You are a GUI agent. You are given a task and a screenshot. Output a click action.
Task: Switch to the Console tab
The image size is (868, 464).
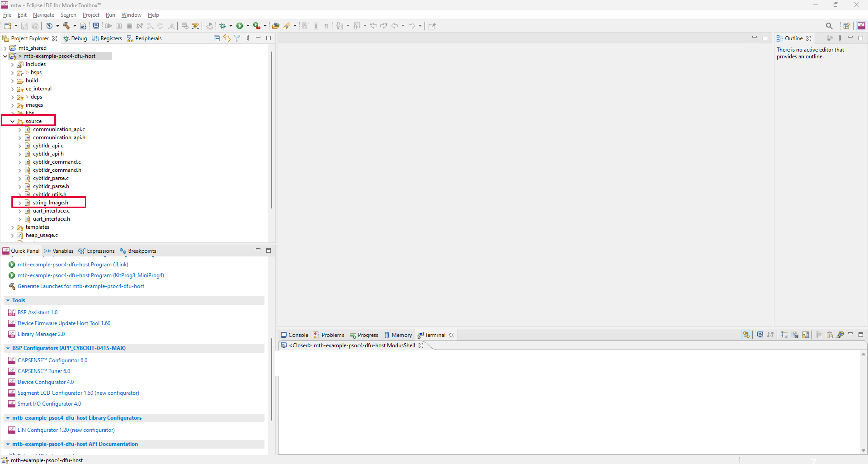point(295,335)
